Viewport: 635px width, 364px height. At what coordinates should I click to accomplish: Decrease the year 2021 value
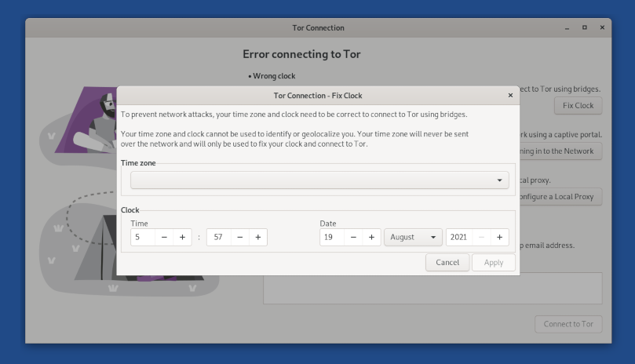(481, 237)
